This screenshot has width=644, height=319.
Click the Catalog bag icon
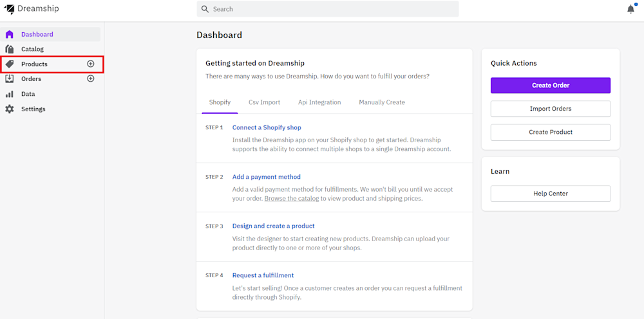click(x=10, y=50)
